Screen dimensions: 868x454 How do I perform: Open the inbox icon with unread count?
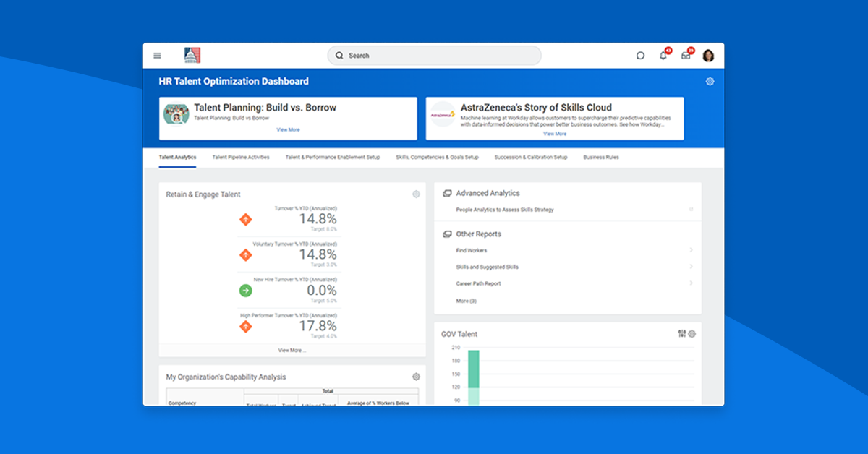tap(685, 55)
